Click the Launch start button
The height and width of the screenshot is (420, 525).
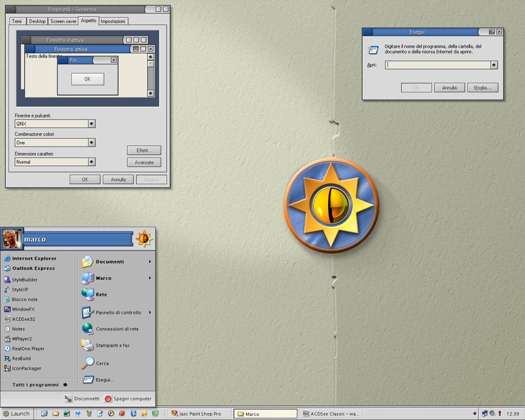(x=16, y=414)
